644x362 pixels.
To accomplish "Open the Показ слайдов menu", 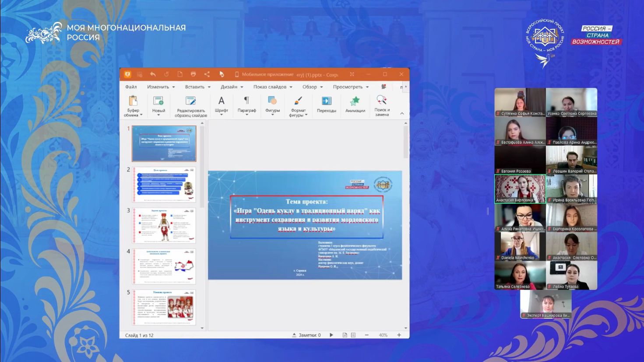I will click(x=272, y=87).
